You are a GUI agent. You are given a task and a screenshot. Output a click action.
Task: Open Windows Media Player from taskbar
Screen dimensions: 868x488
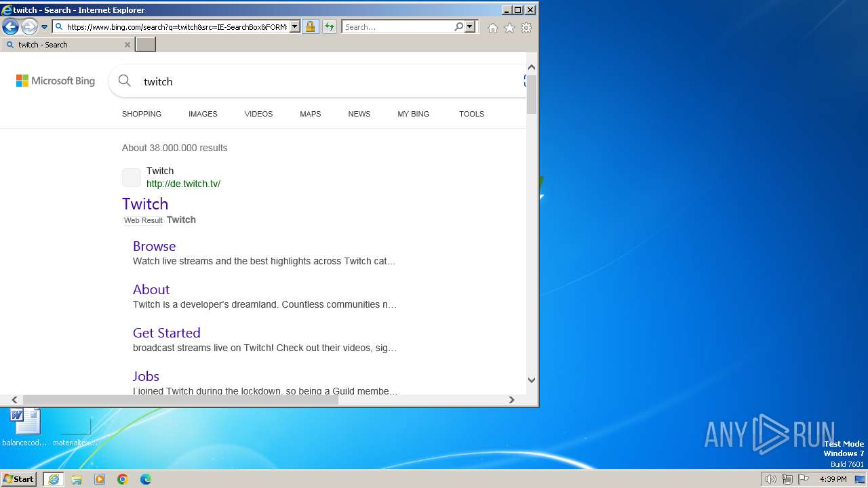tap(100, 479)
